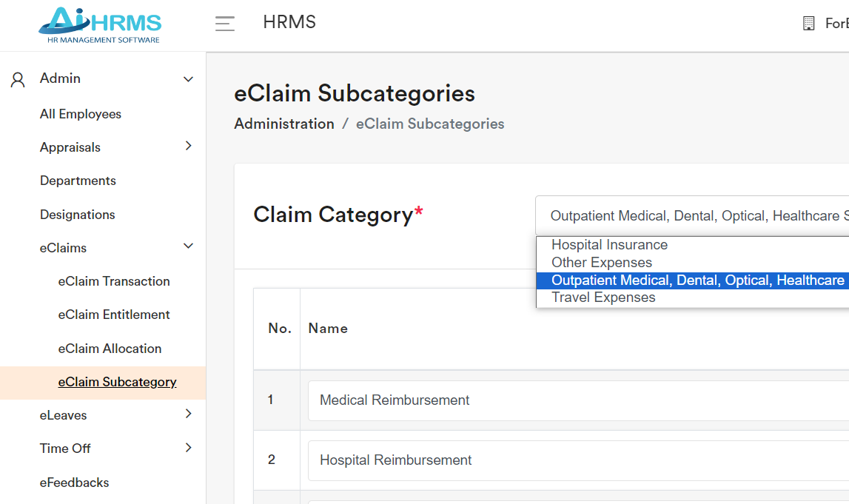
Task: Select the highlighted Outpatient Medical option
Action: point(692,280)
